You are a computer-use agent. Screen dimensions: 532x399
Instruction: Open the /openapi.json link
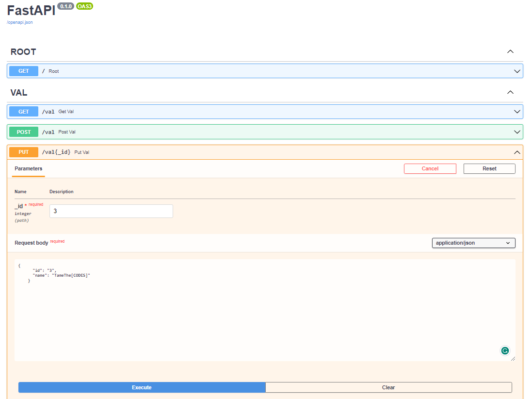[20, 22]
